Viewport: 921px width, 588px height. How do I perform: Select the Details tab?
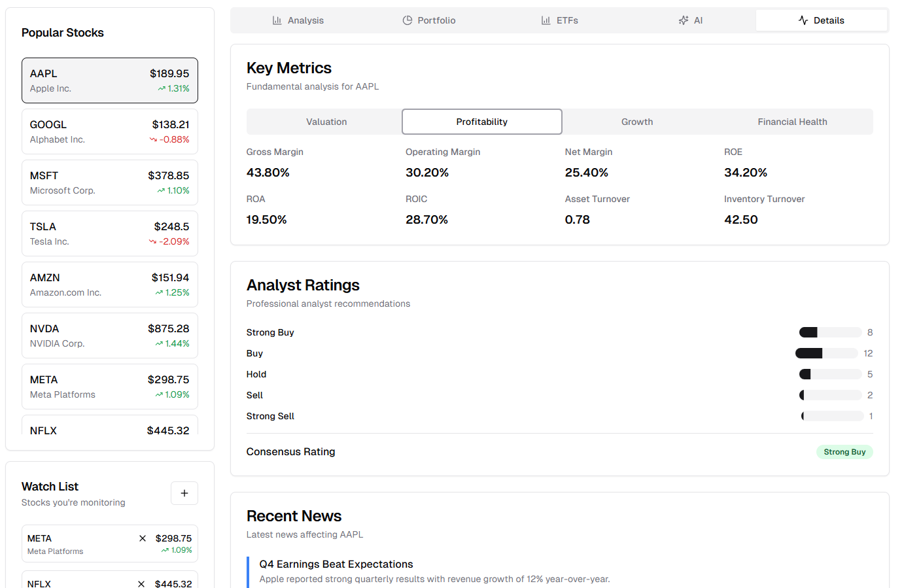coord(822,20)
